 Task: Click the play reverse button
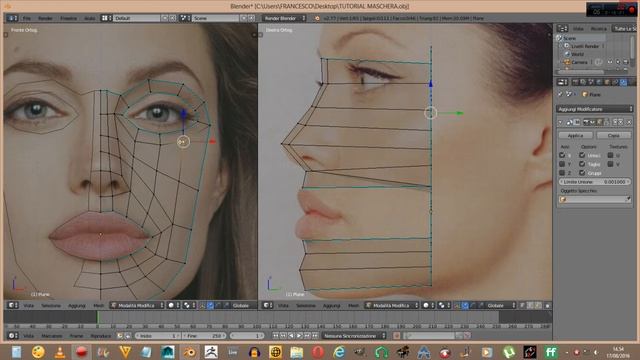[291, 336]
